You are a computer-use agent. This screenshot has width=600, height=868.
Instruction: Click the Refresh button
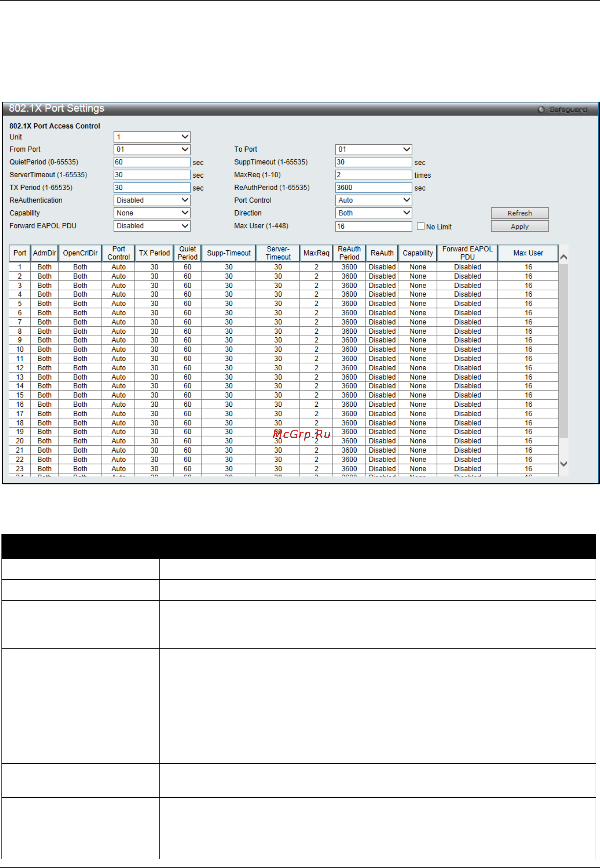coord(520,214)
